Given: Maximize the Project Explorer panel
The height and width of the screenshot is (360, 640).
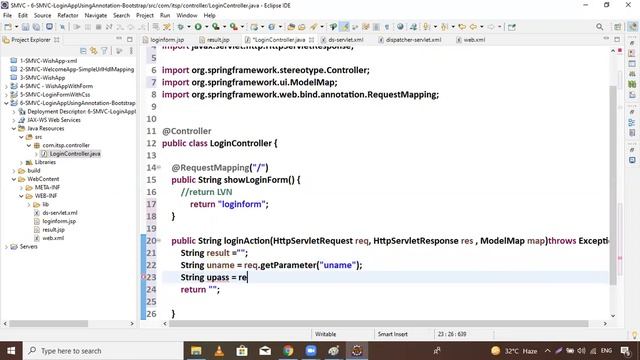Looking at the screenshot, I should 130,39.
